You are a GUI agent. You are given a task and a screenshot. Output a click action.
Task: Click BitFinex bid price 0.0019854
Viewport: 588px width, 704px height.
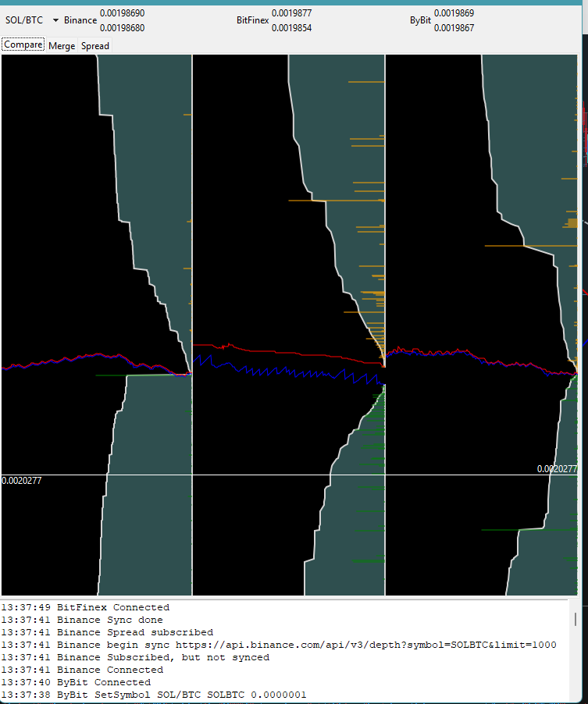tap(291, 28)
